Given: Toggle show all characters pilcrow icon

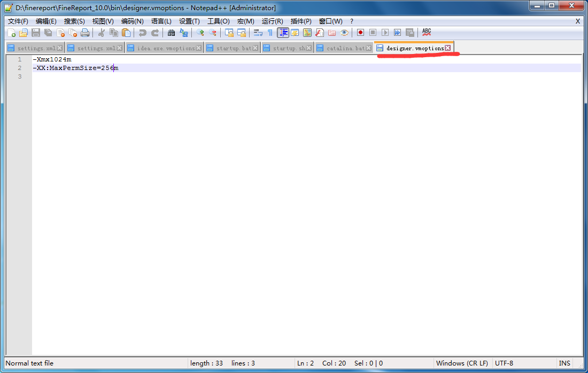Looking at the screenshot, I should coord(270,33).
